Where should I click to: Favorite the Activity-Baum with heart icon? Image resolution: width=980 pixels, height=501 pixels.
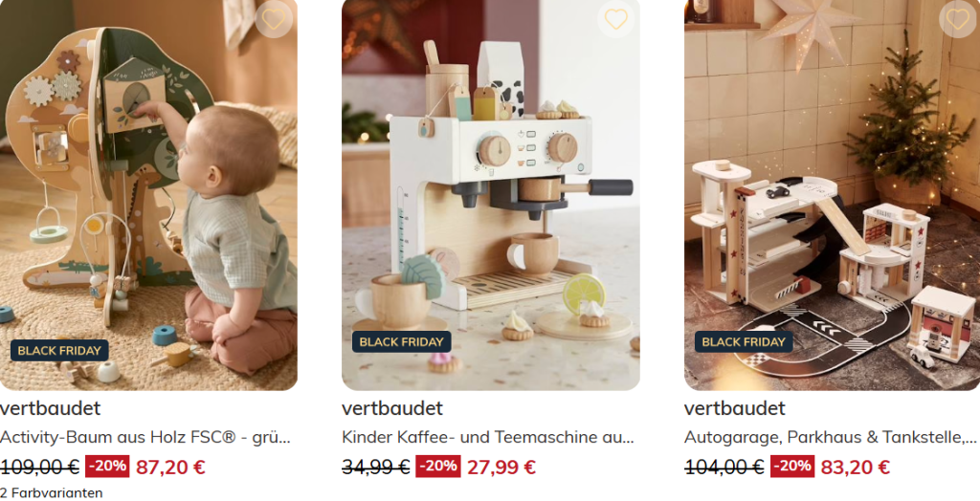coord(274,19)
